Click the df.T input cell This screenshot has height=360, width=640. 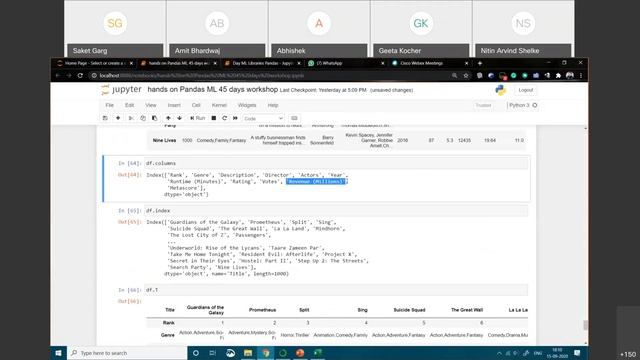click(x=336, y=290)
